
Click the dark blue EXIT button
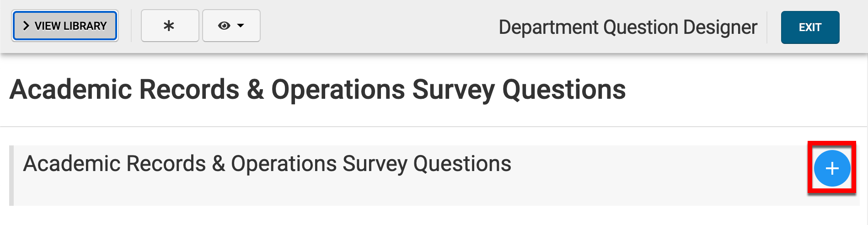coord(810,27)
